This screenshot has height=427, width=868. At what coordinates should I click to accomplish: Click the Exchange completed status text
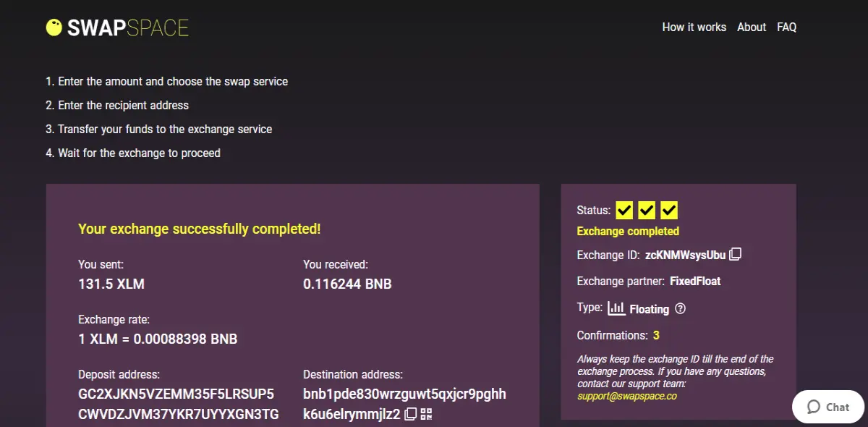628,232
